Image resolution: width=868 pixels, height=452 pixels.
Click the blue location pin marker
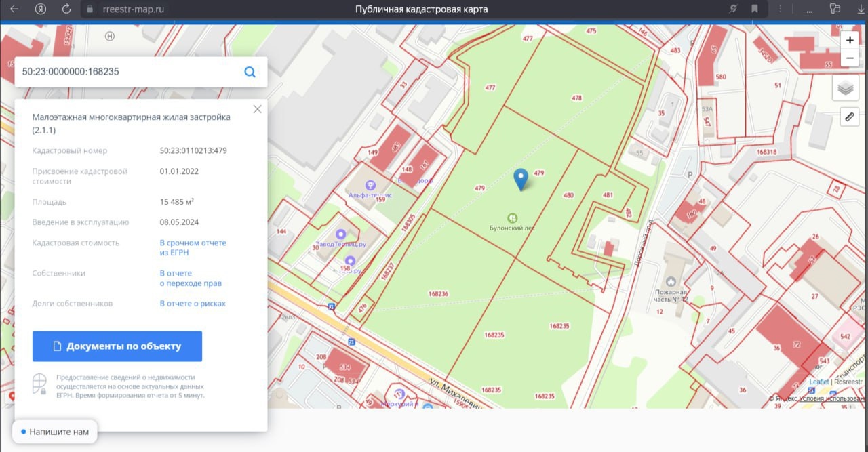pyautogui.click(x=521, y=180)
